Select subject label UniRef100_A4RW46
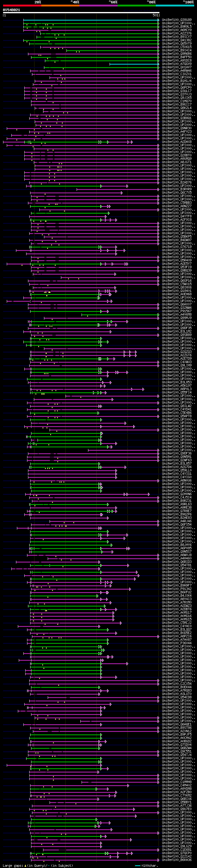 tap(176, 71)
